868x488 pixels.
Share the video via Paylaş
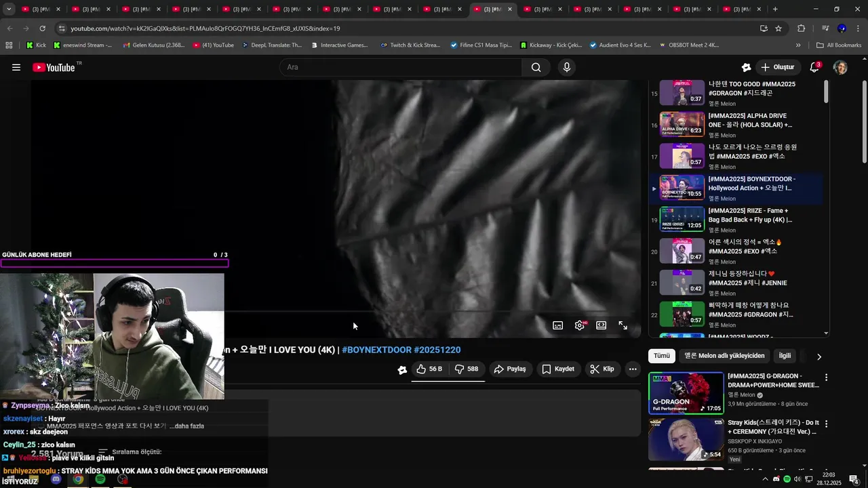(x=510, y=369)
